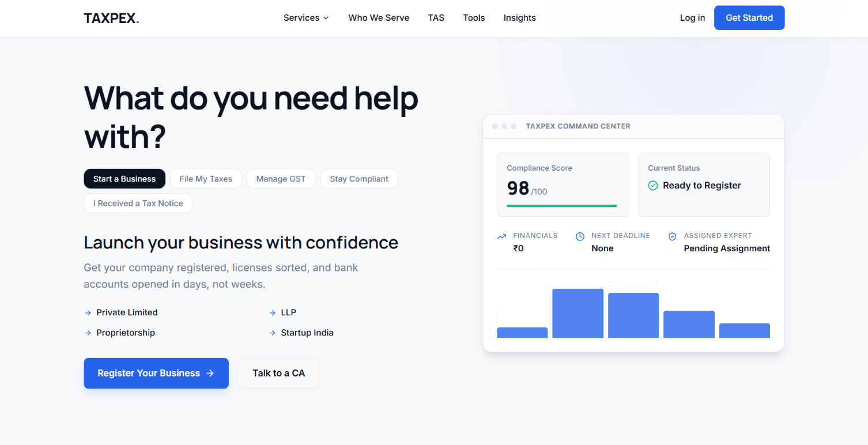
Task: Click the Register Your Business button
Action: [156, 374]
